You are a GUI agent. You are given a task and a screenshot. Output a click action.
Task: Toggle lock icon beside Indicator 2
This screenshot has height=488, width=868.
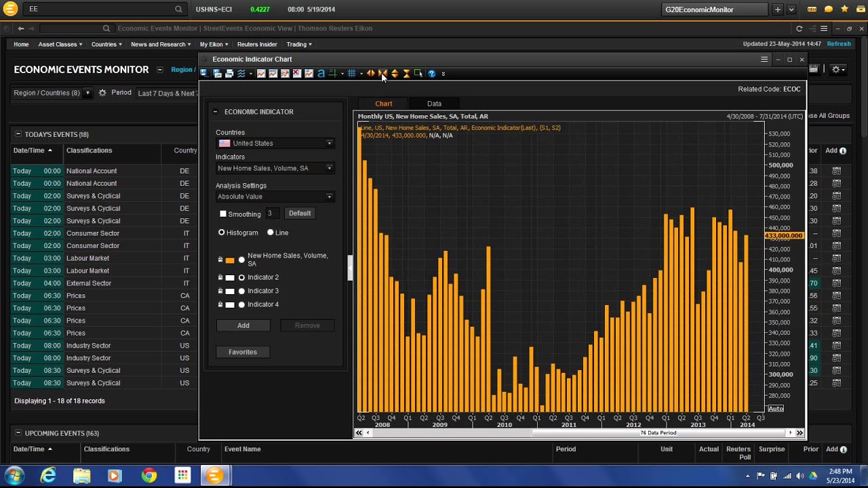[220, 277]
